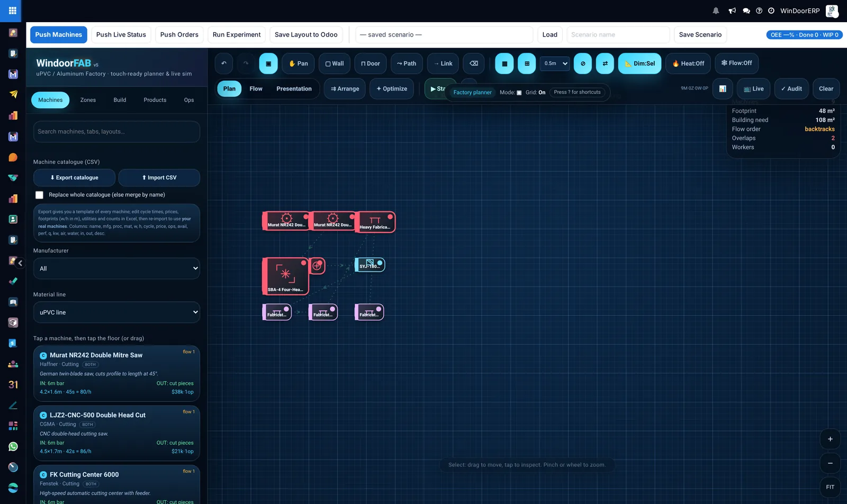Open the WhatsApp app in sidebar
The image size is (847, 504).
[13, 446]
